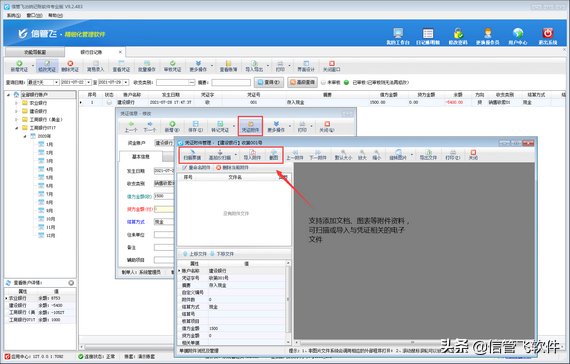
Task: Open 我的工作台 in the header
Action: pyautogui.click(x=398, y=36)
